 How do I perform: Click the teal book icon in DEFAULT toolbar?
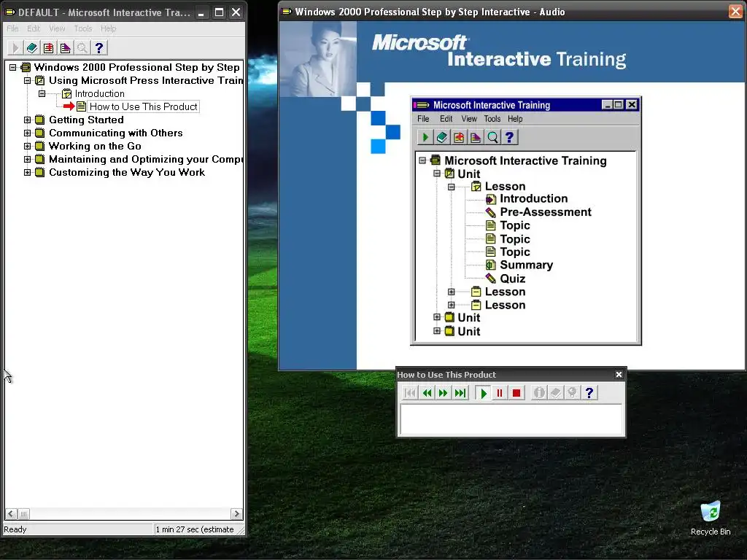[x=32, y=47]
